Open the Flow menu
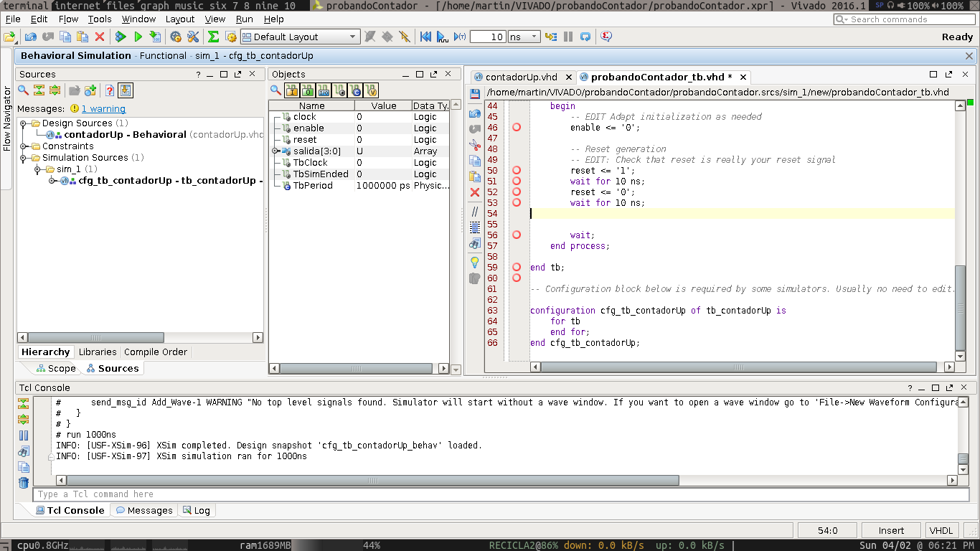The width and height of the screenshot is (980, 551). (68, 19)
